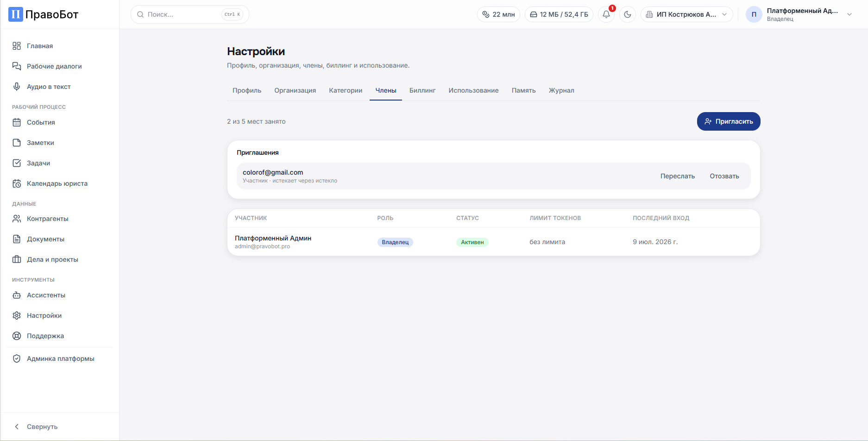Click the Ctrl K shortcut badge
This screenshot has width=868, height=441.
point(232,14)
